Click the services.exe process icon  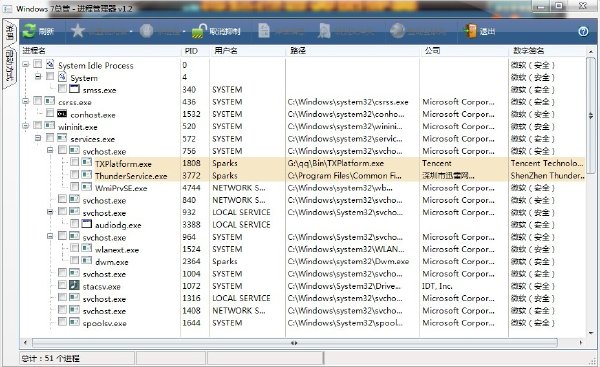click(x=62, y=138)
